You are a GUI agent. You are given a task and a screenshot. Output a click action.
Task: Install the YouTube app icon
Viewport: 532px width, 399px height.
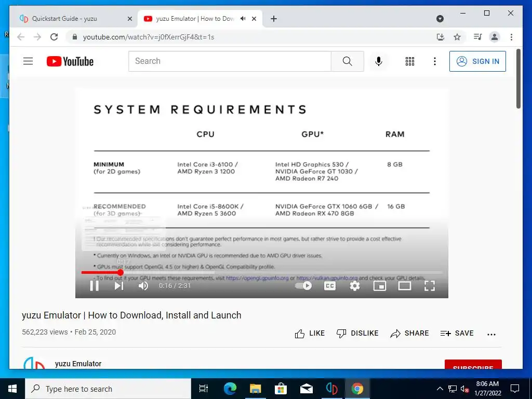coord(441,37)
